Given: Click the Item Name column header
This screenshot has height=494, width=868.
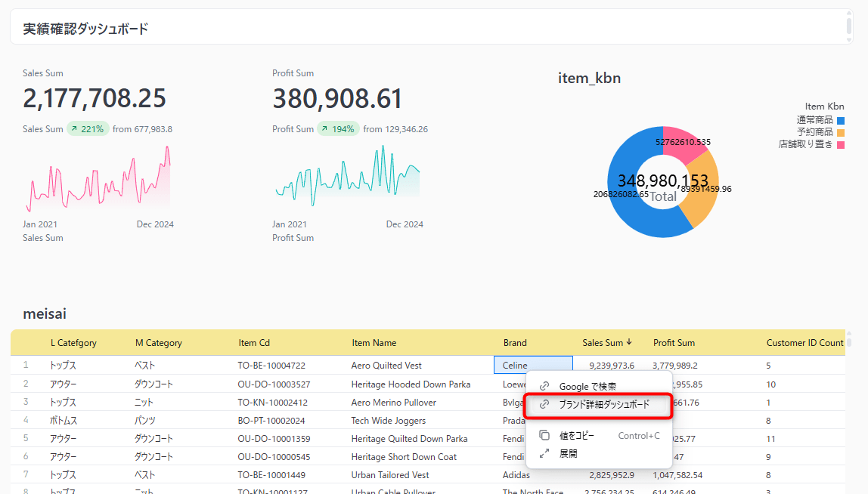Looking at the screenshot, I should pos(374,343).
